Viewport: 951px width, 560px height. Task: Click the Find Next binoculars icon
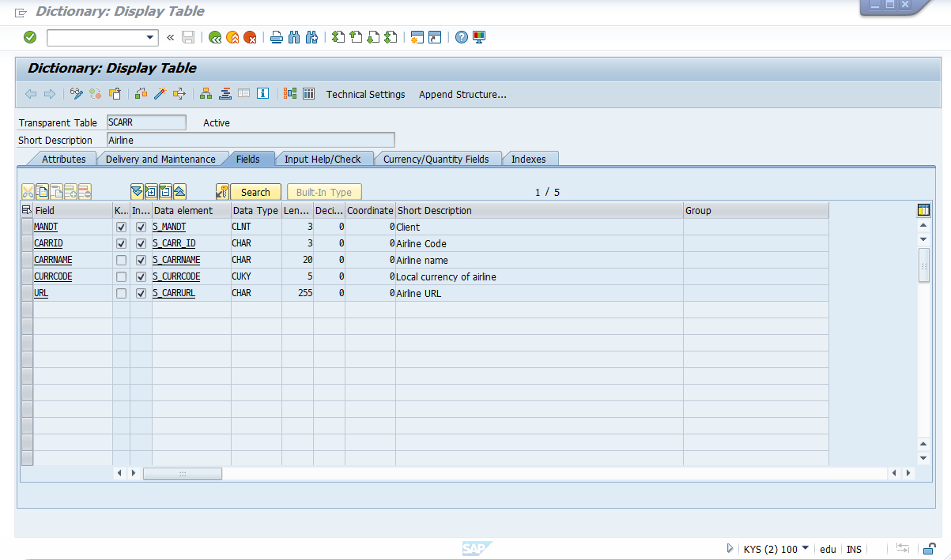coord(311,37)
